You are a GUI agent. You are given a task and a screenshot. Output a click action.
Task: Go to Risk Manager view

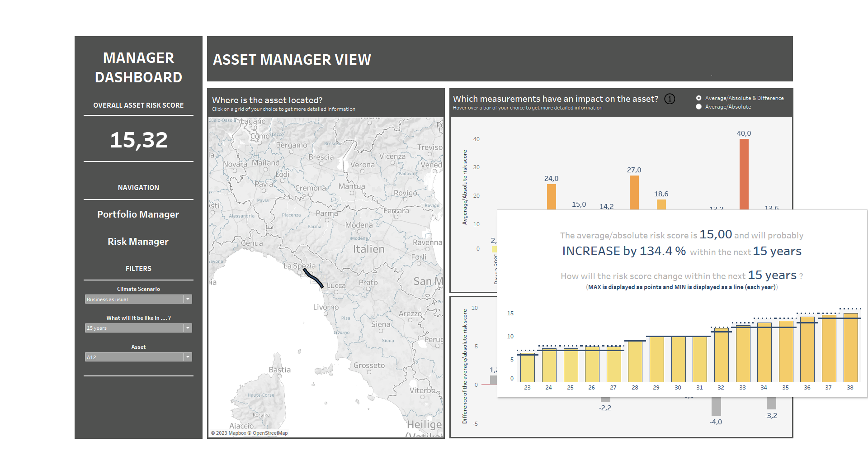click(x=138, y=242)
